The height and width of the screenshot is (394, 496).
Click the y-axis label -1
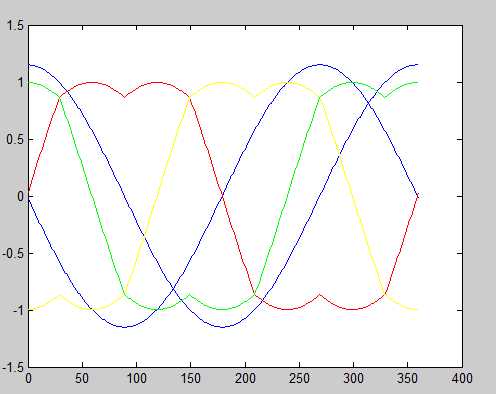19,310
